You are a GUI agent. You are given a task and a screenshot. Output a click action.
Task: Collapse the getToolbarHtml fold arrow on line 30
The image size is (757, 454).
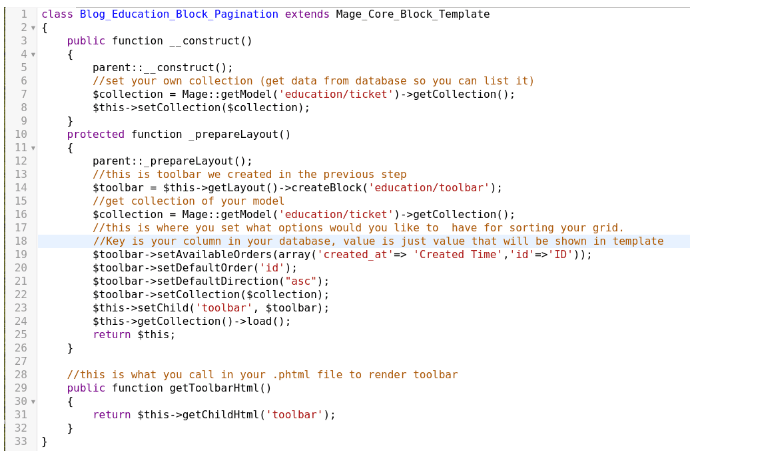33,401
